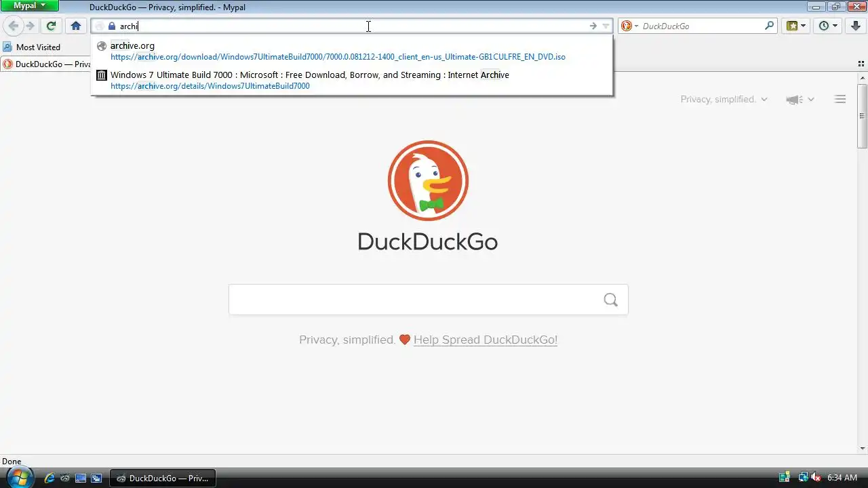Click the green tray notification icon
Image resolution: width=868 pixels, height=488 pixels.
tap(785, 477)
